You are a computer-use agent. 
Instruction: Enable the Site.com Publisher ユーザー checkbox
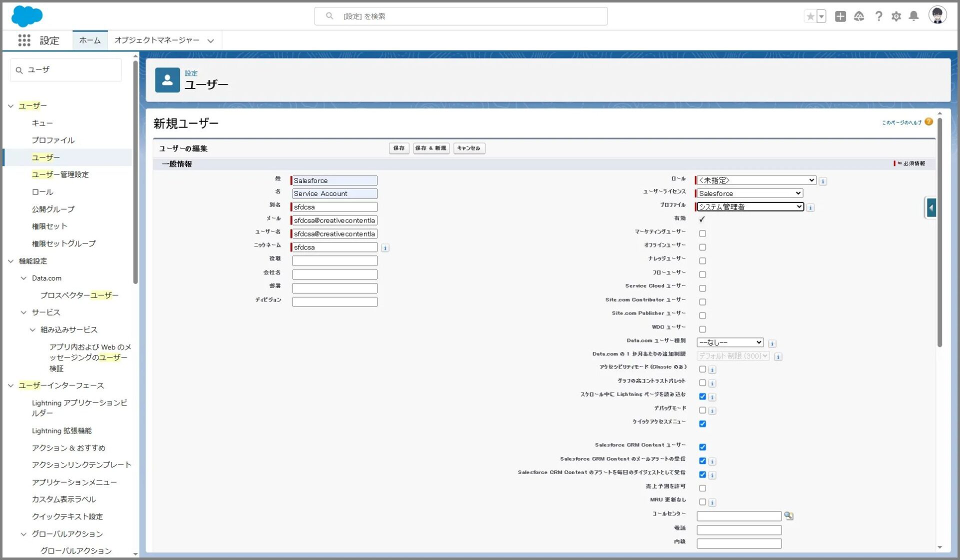tap(702, 315)
